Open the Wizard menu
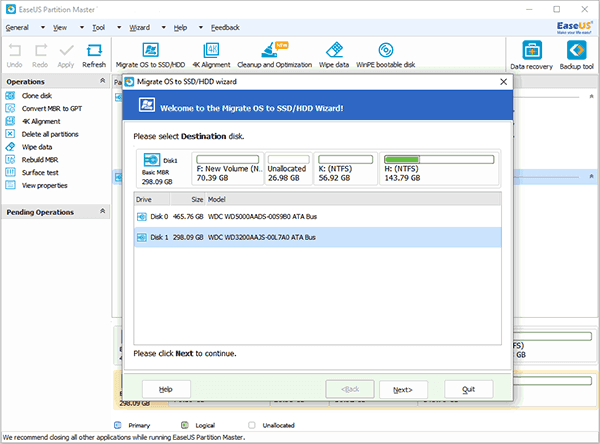Screen dimensions: 600x444 pyautogui.click(x=139, y=28)
